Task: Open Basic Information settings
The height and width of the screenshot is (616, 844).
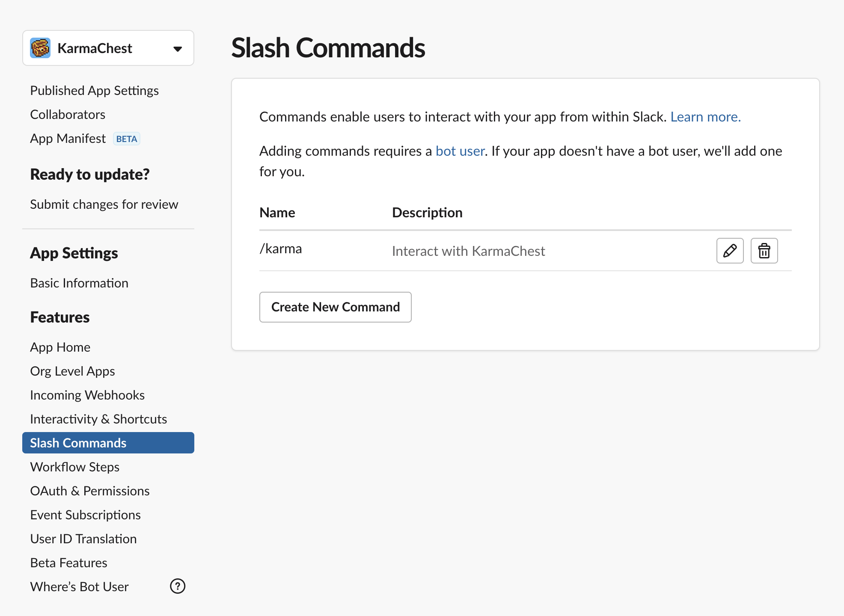Action: (79, 283)
